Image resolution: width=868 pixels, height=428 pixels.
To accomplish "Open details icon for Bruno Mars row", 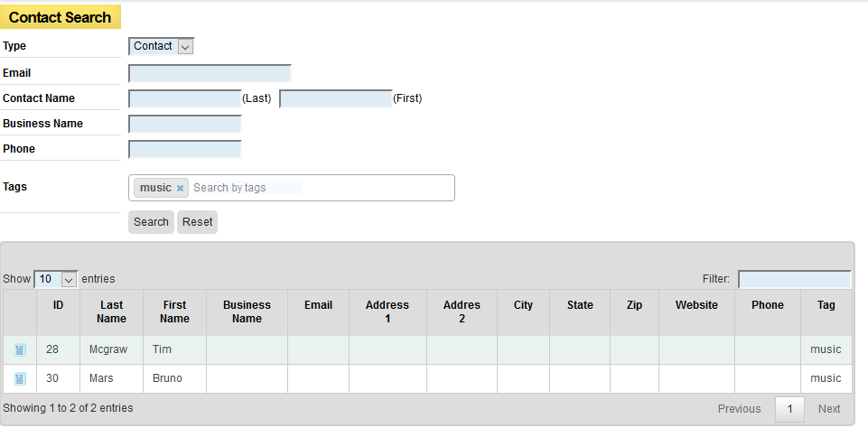I will pos(20,379).
